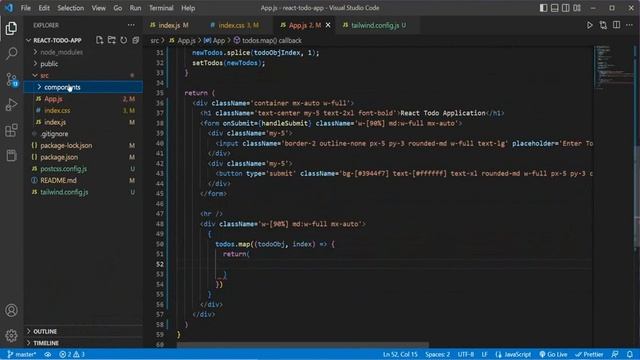The image size is (640, 360).
Task: Open the Selection menu
Action: (70, 8)
